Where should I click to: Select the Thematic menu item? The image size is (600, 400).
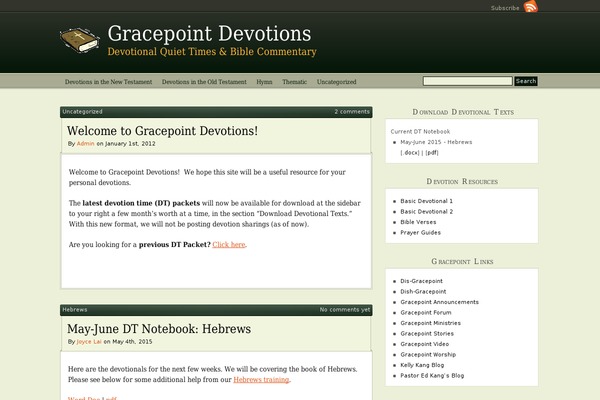[x=295, y=82]
